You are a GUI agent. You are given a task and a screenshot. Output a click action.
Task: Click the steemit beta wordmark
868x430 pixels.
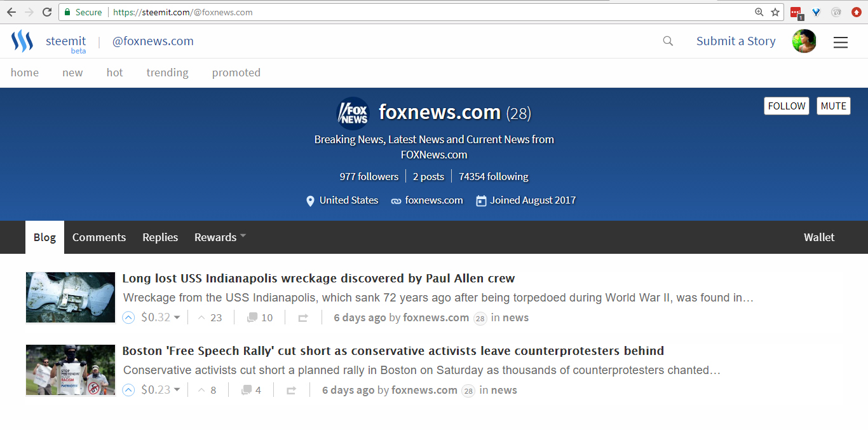pyautogui.click(x=65, y=43)
